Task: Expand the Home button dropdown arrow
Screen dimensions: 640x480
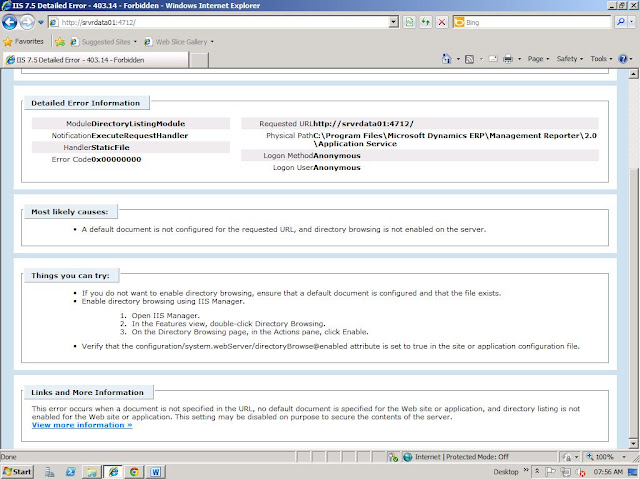Action: (x=458, y=59)
